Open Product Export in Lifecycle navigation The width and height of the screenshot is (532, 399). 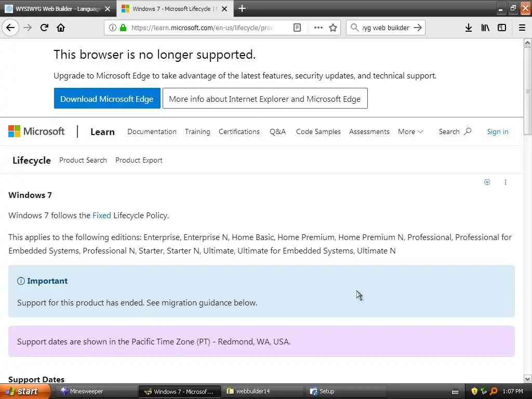tap(139, 160)
